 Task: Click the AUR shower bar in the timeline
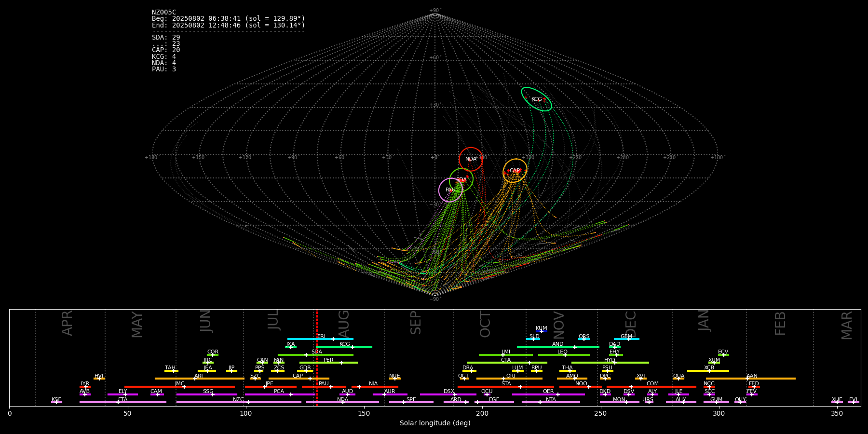tap(390, 394)
